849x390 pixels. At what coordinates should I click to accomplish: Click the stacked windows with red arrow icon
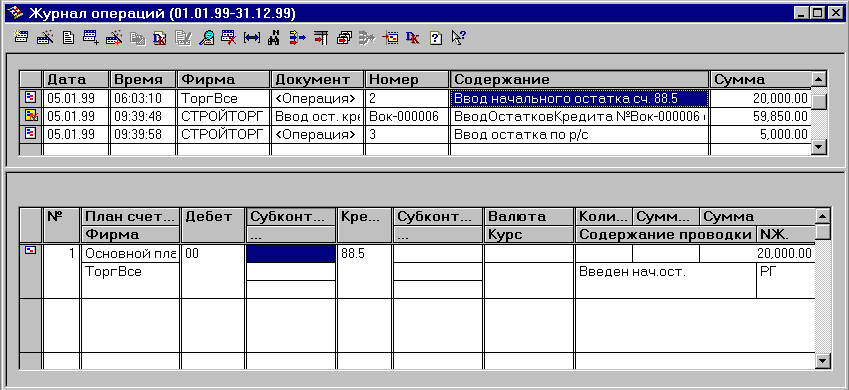click(344, 37)
